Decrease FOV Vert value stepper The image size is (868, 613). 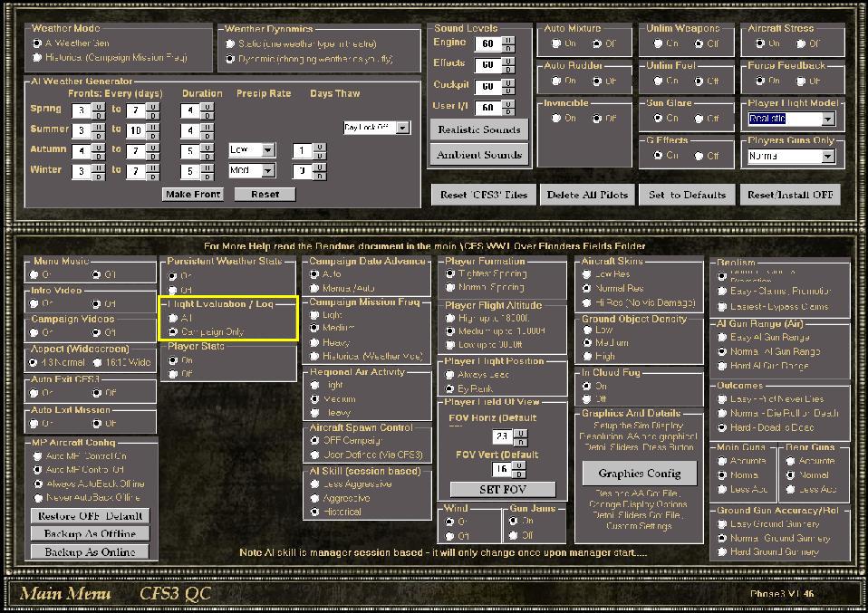518,474
